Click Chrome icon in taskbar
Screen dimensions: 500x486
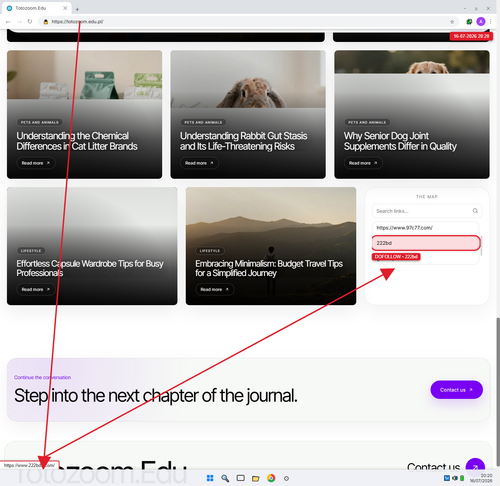(x=271, y=478)
